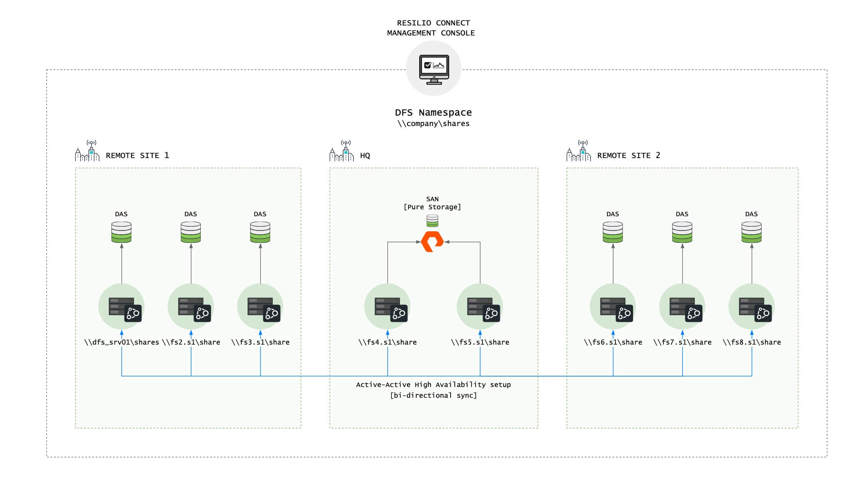Click the small SAN storage cylinder above Pure Storage logo
Viewport: 868px width, 498px height.
coord(432,221)
